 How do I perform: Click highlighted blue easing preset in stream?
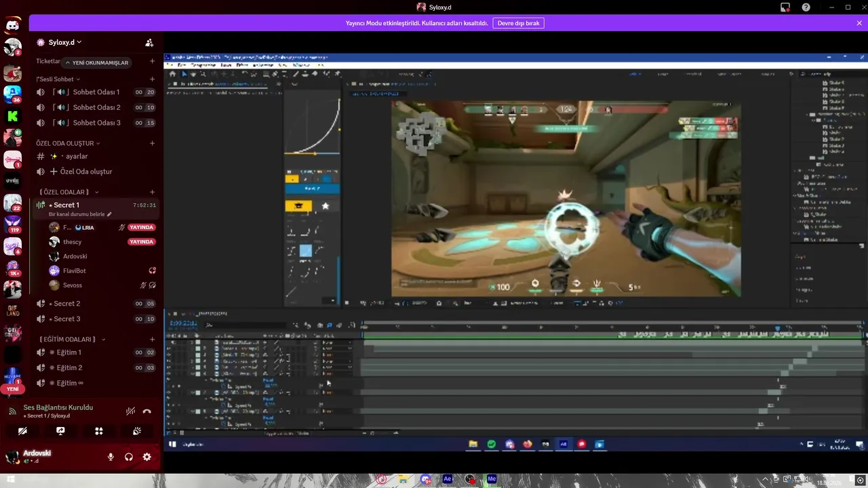click(x=306, y=251)
